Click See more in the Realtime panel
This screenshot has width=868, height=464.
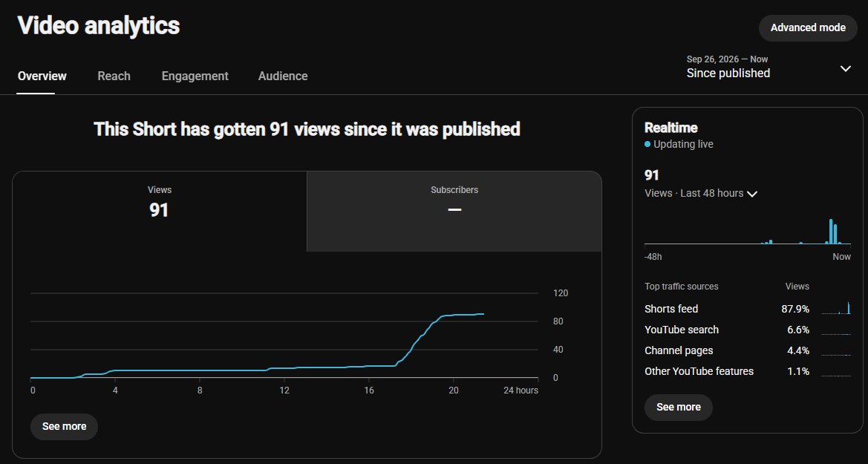pyautogui.click(x=678, y=407)
